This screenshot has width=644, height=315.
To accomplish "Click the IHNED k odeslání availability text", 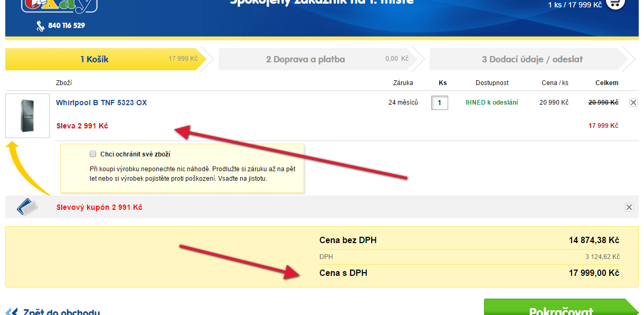I will pyautogui.click(x=492, y=103).
